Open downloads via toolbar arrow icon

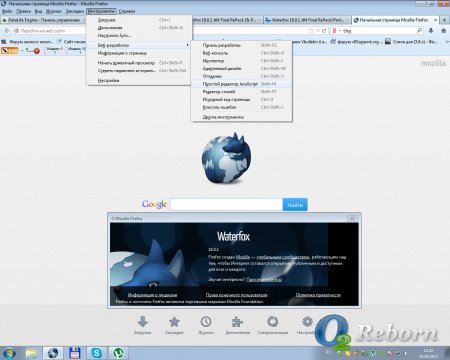(x=431, y=31)
